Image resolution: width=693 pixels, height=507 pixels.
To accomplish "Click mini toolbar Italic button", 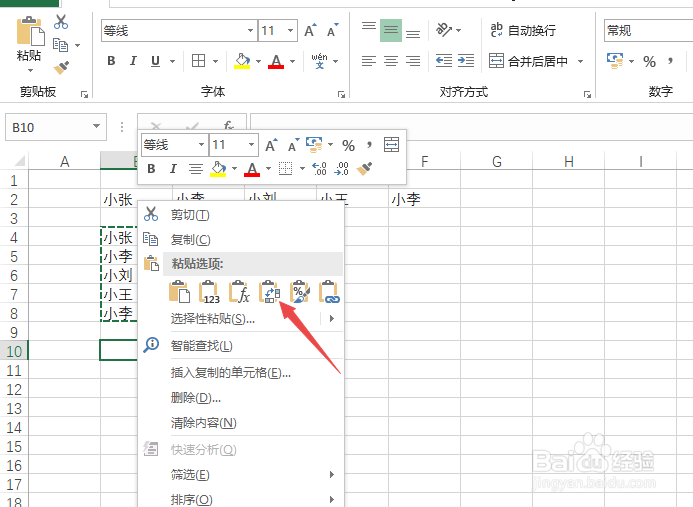I will [173, 168].
